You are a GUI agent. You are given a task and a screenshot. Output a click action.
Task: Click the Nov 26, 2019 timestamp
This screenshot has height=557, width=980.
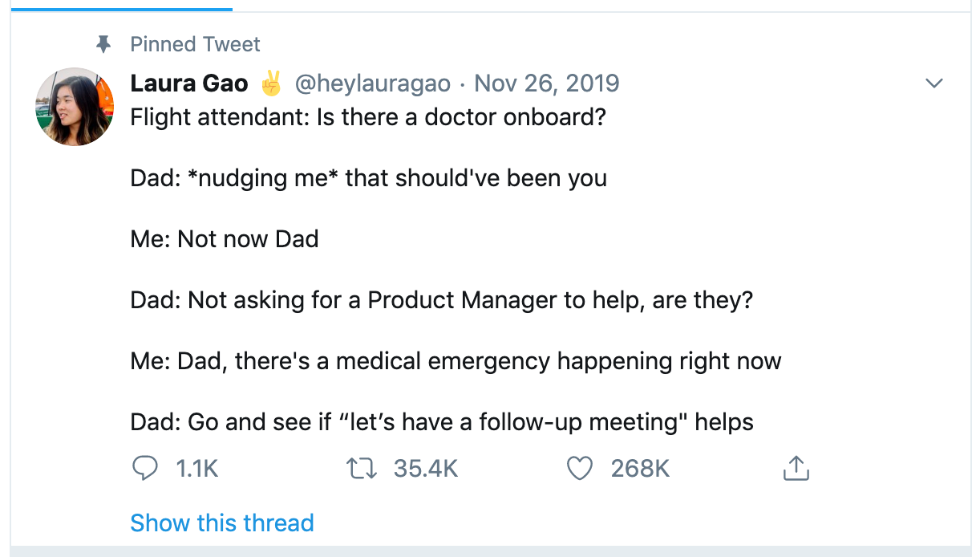point(547,83)
